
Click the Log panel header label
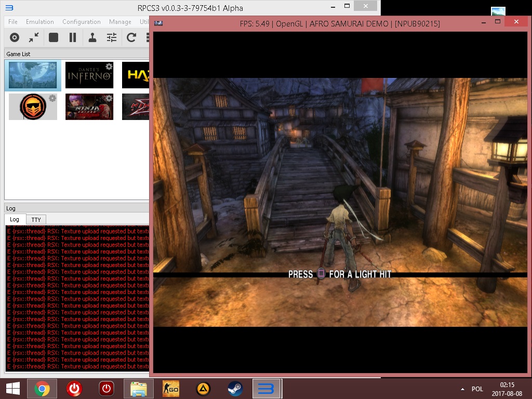(x=11, y=208)
